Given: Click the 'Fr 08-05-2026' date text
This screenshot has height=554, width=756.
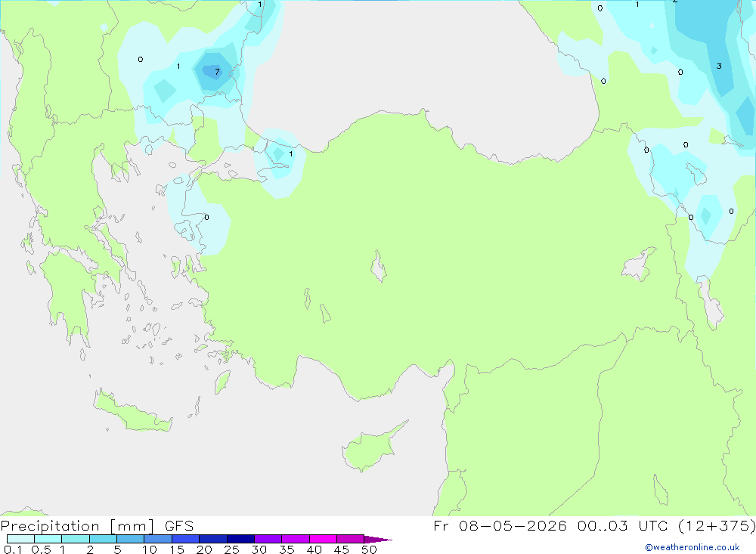Looking at the screenshot, I should pos(500,525).
